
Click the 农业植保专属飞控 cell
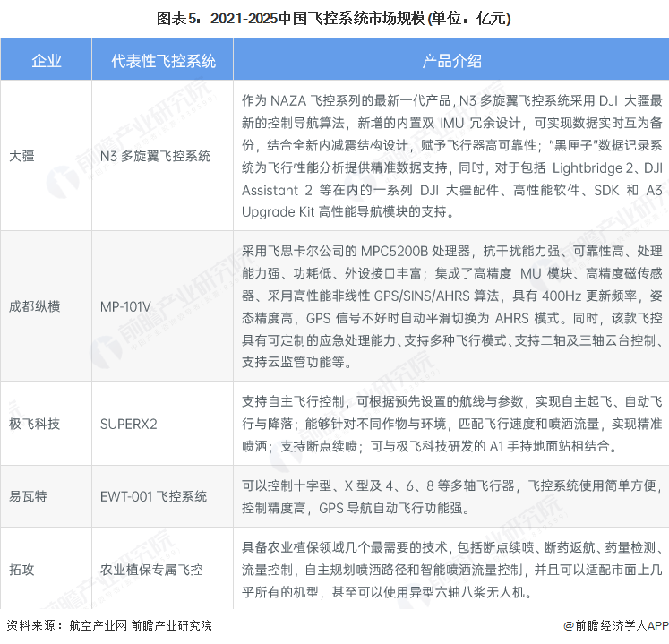point(151,569)
